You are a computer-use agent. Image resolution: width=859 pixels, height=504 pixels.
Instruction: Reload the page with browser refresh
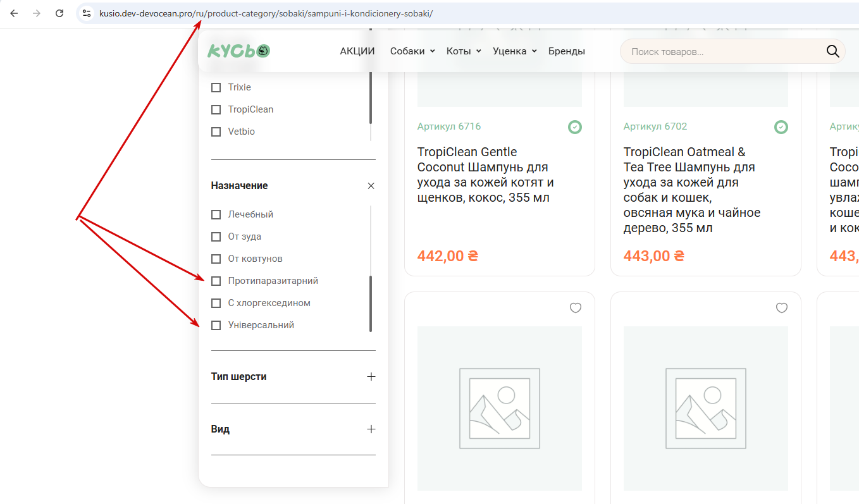(x=59, y=13)
